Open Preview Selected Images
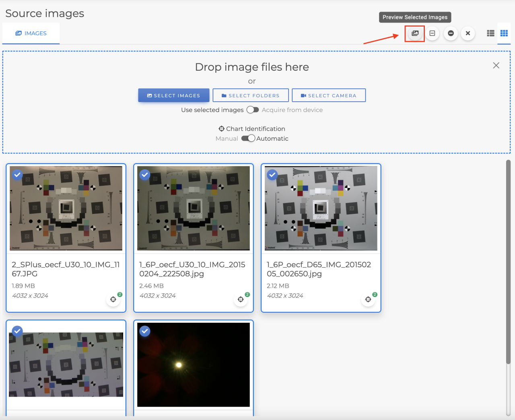Viewport: 515px width, 420px height. coord(414,34)
